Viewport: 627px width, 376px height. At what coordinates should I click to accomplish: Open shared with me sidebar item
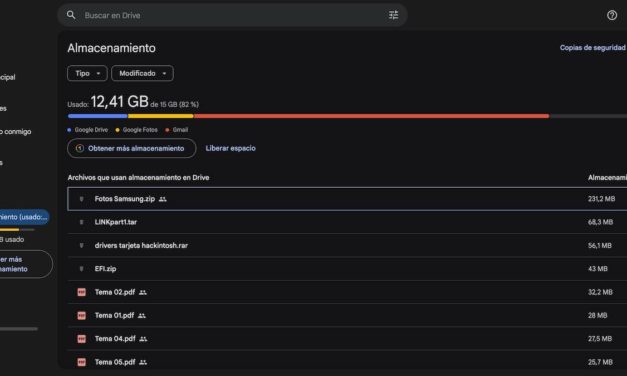pos(16,132)
